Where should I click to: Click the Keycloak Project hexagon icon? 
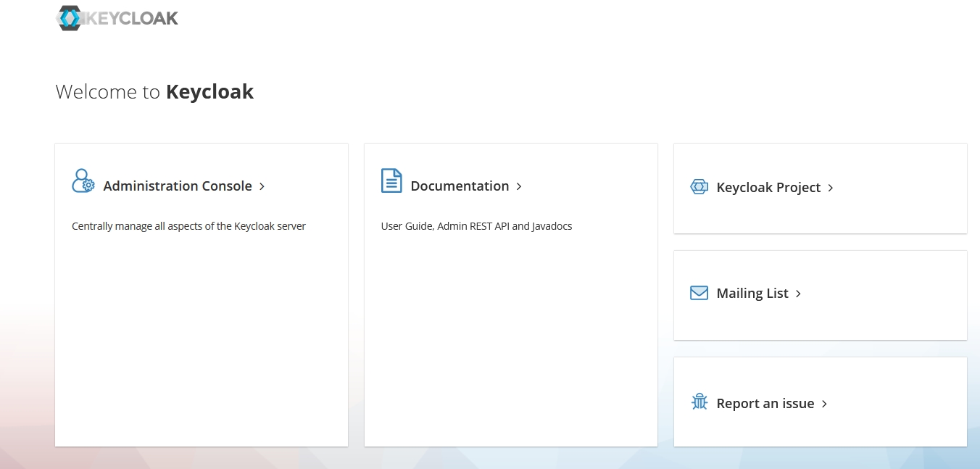[x=699, y=187]
